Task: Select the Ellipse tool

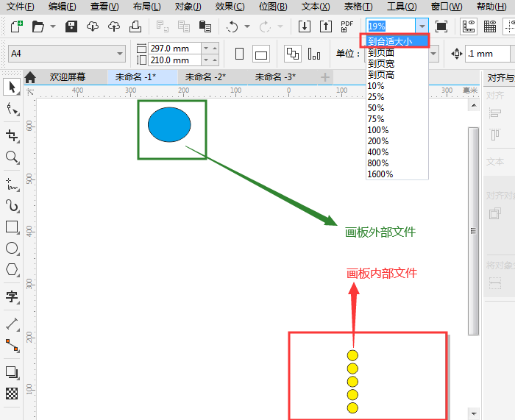Action: coord(13,249)
